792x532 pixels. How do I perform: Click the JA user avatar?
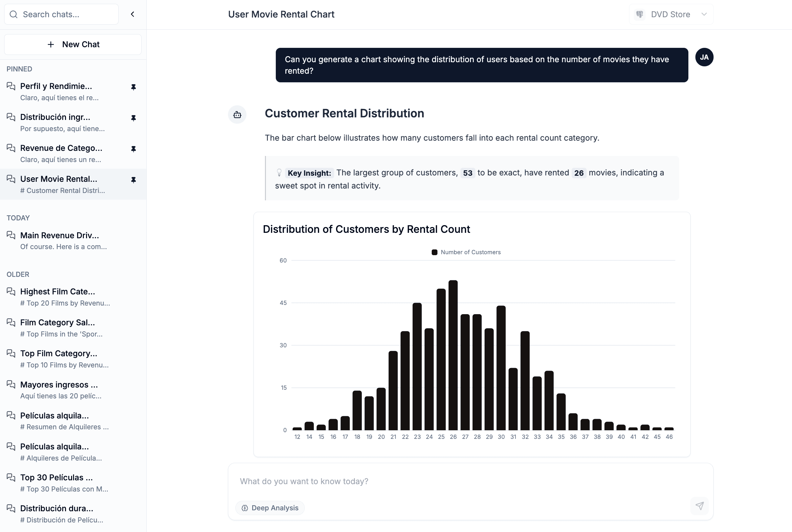[704, 57]
